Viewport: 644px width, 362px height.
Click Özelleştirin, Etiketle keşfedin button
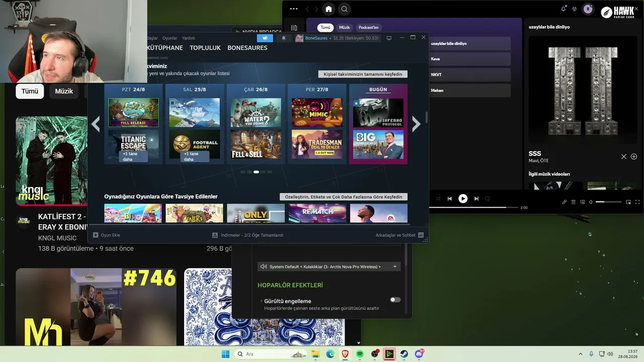(344, 197)
